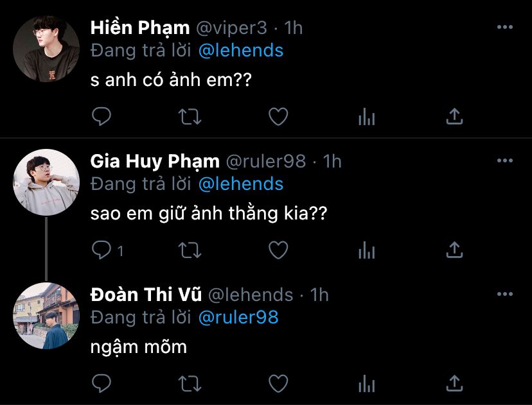Retweet Gia Huy Phạm's tweet
The image size is (532, 405).
pos(190,250)
